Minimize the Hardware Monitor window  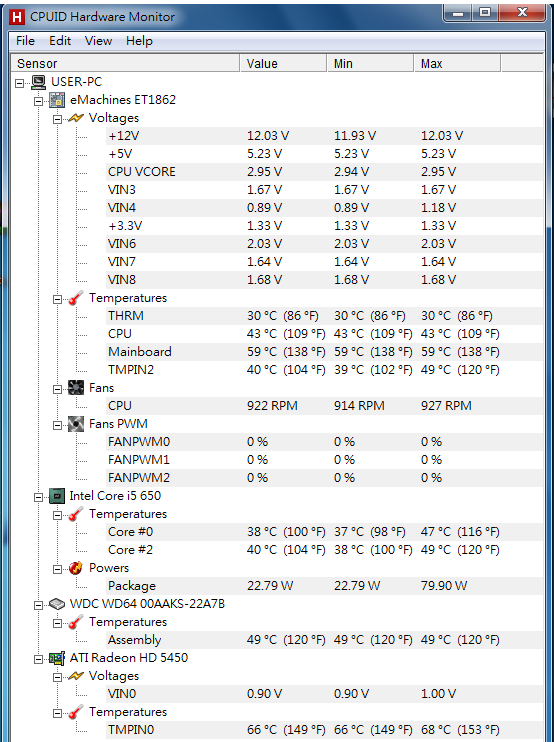tap(457, 12)
